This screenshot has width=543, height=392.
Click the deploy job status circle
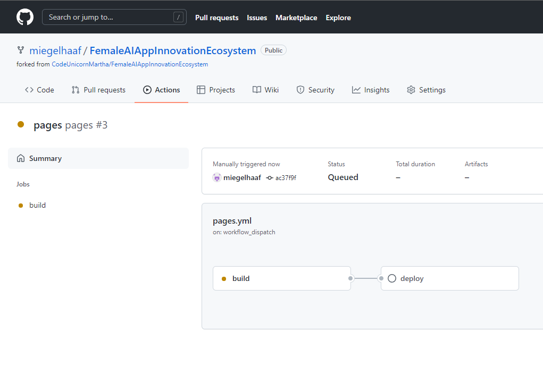[392, 278]
